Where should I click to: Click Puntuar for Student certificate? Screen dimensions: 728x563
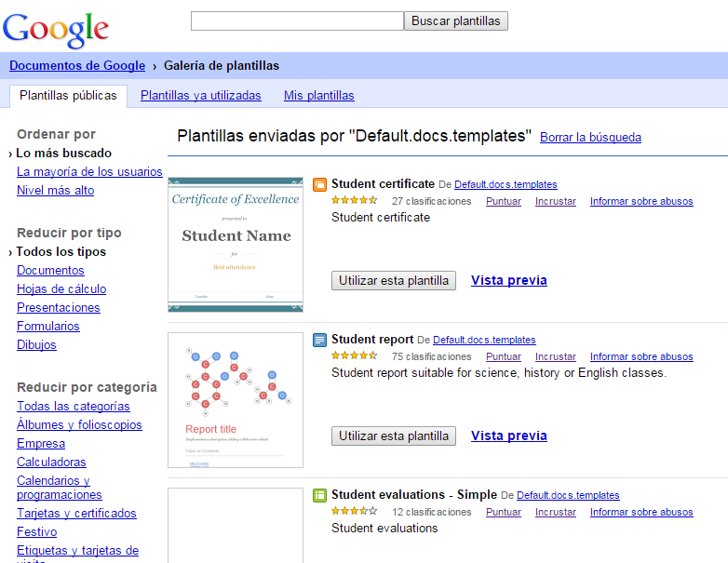(x=504, y=201)
